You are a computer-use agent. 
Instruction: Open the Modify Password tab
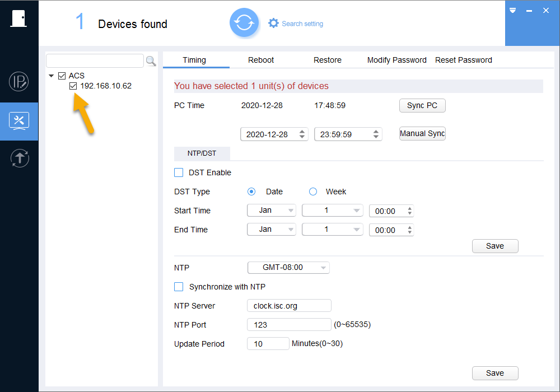point(397,60)
